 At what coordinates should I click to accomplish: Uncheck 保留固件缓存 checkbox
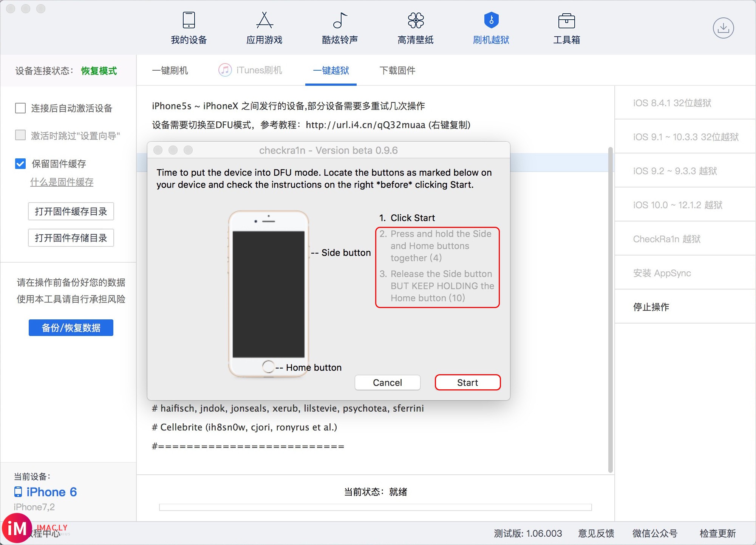(x=20, y=164)
